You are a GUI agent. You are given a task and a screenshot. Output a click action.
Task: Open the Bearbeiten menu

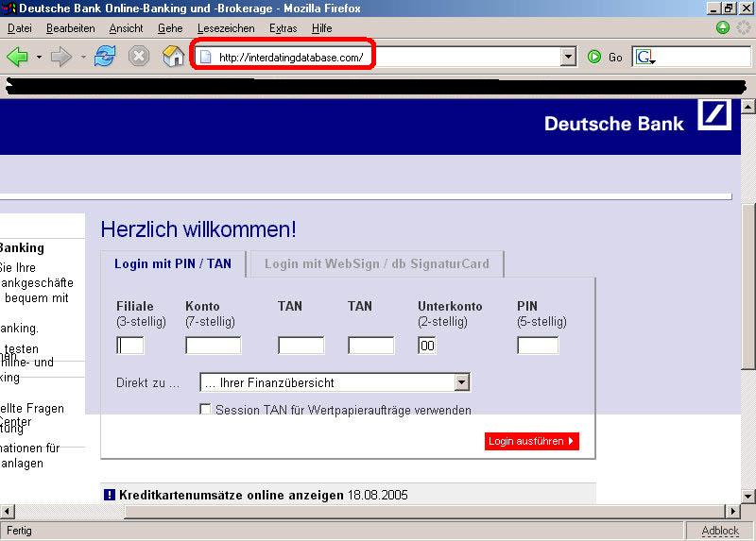pos(70,28)
